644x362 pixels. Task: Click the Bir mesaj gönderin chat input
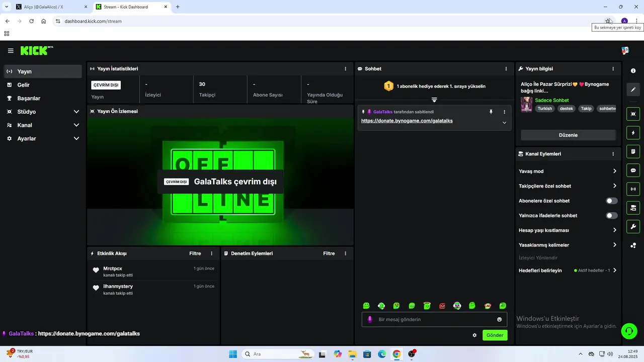[434, 320]
